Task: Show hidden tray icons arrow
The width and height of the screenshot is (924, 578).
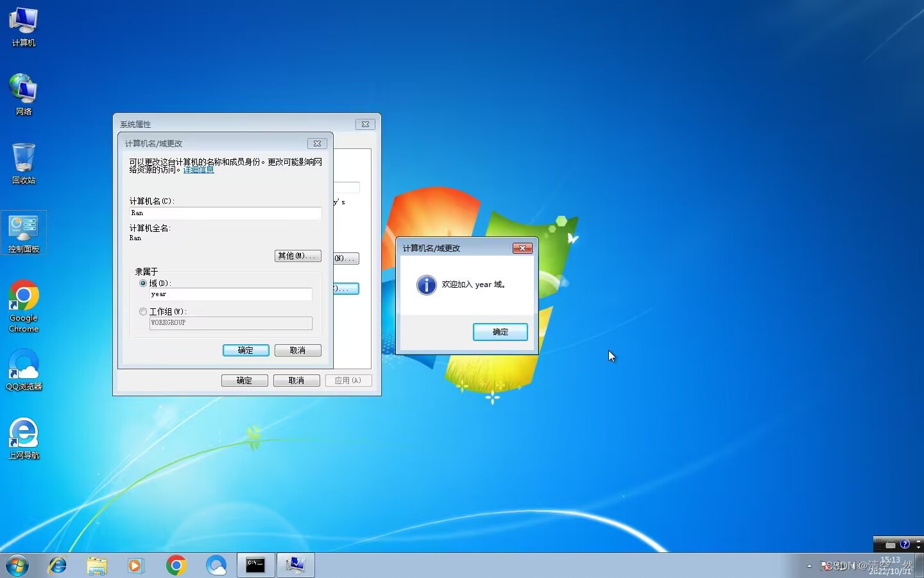Action: (x=809, y=566)
